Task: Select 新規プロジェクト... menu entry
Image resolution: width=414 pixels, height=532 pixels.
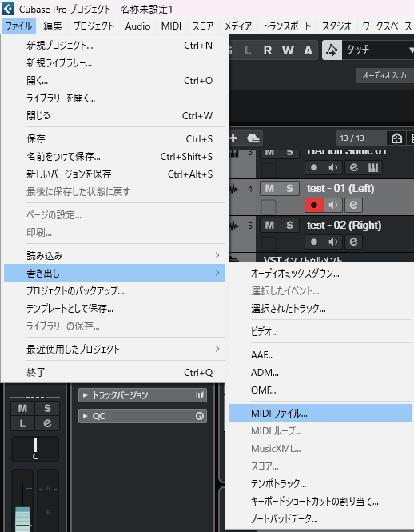Action: click(114, 45)
